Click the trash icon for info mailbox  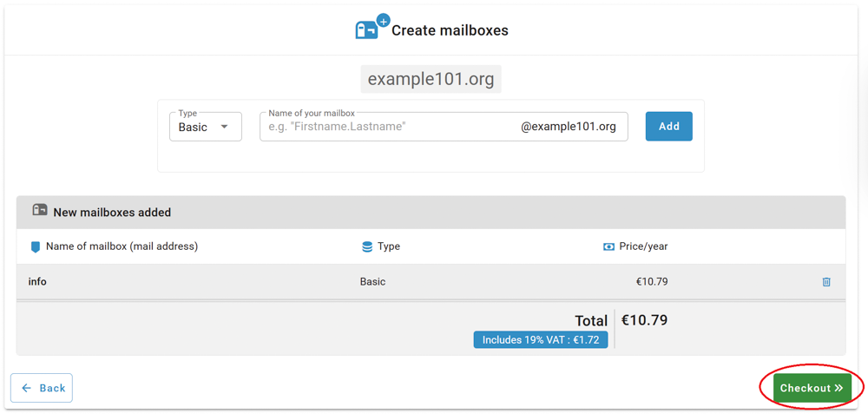coord(826,282)
